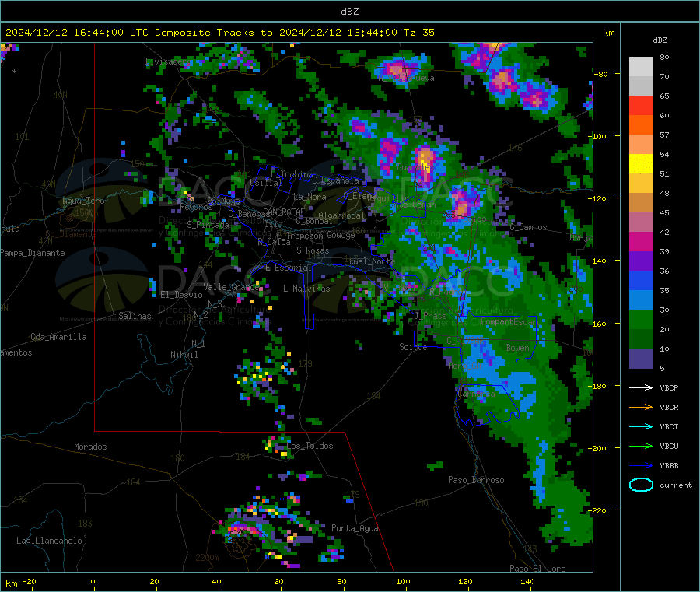Click the E_Escorial map label
700x592 pixels.
(x=289, y=268)
